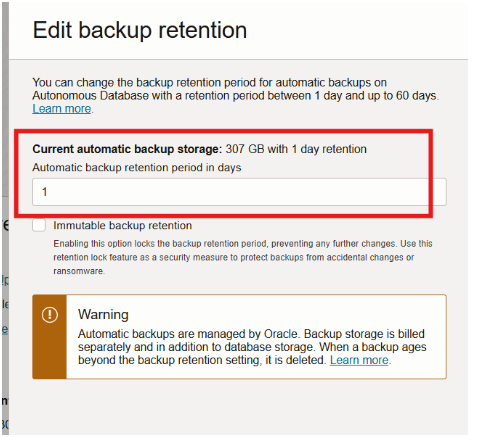The height and width of the screenshot is (443, 477).
Task: Click the 307 GB with 1 day retention text
Action: (296, 149)
